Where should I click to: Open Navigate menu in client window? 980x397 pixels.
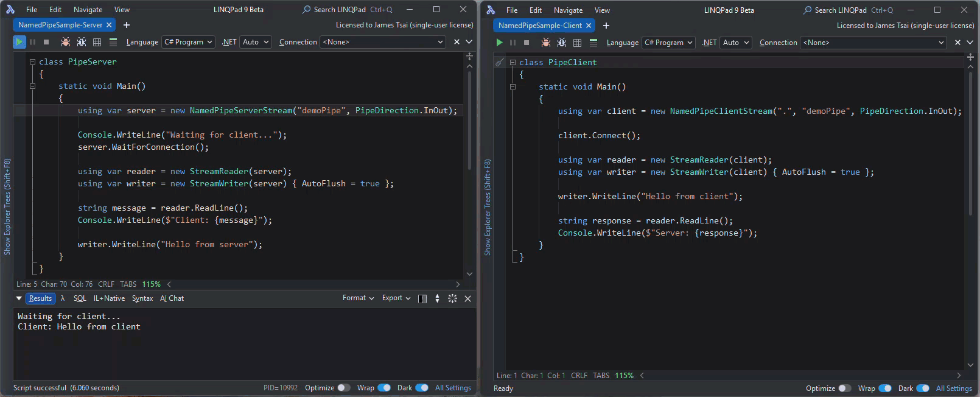click(568, 10)
